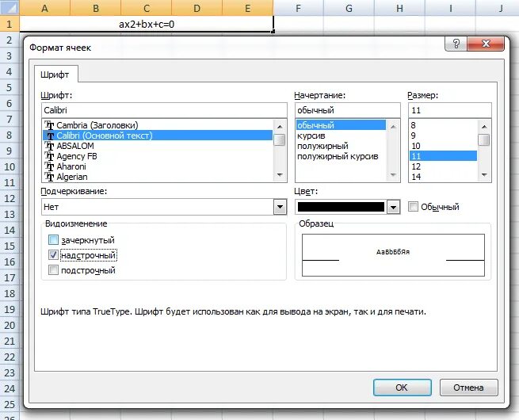Image resolution: width=519 pixels, height=420 pixels.
Task: Select обычный font style
Action: (x=341, y=125)
